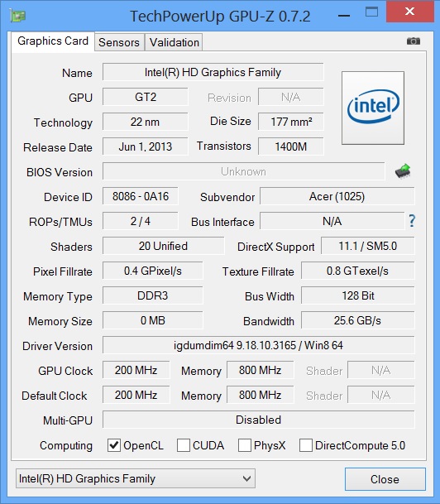Click the Driver Version field igdumdim64

tap(259, 345)
